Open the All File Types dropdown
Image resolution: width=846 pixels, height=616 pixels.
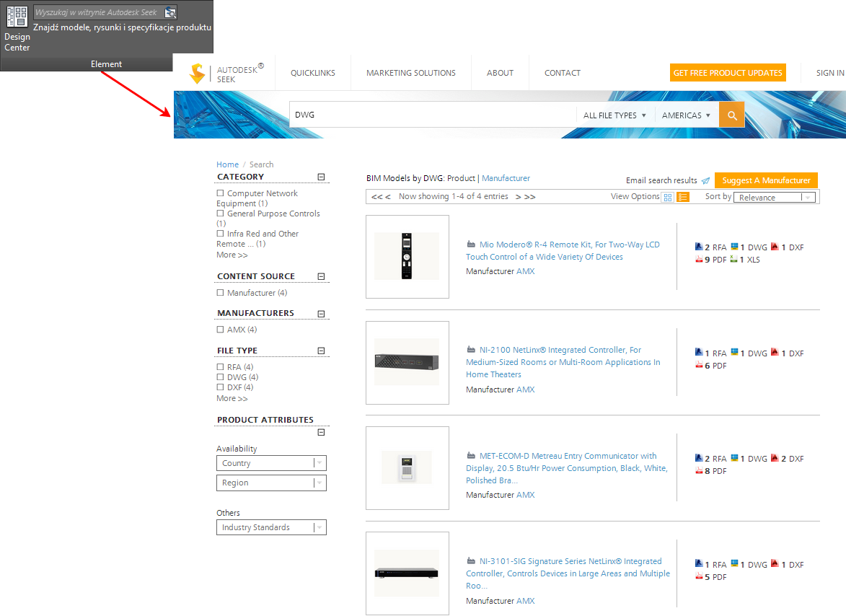[x=614, y=115]
